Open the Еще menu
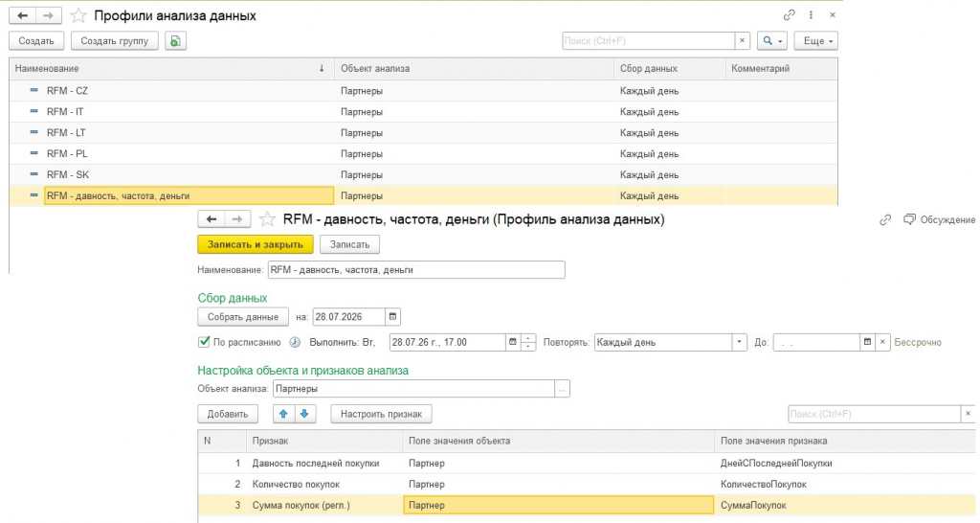Viewport: 980px width, 523px height. (x=815, y=40)
